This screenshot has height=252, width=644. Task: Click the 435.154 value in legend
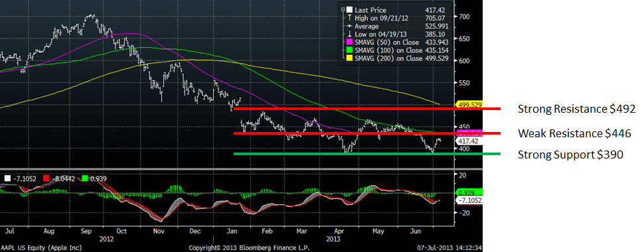tap(438, 50)
